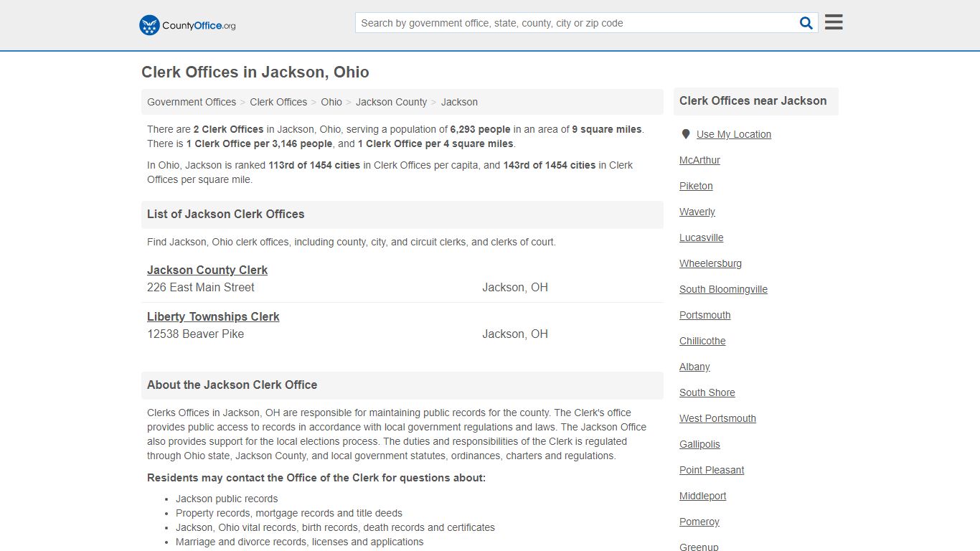The width and height of the screenshot is (980, 551).
Task: Go to Government Offices breadcrumb
Action: tap(192, 102)
